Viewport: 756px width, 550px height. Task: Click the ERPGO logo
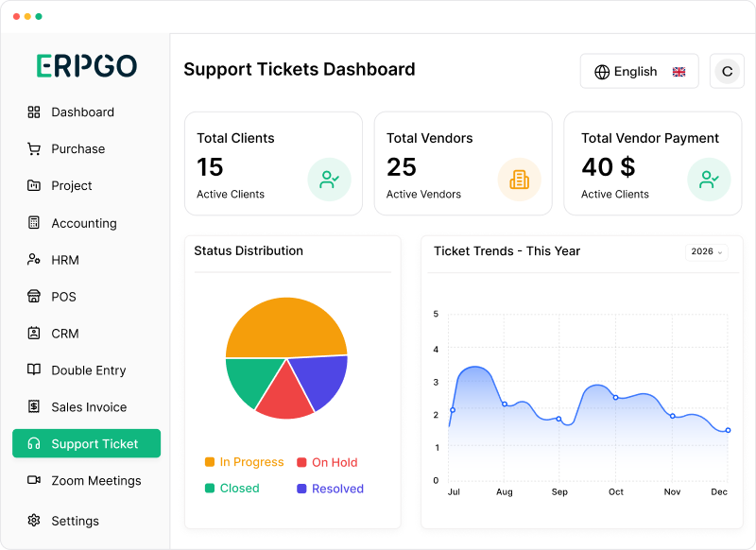[87, 65]
